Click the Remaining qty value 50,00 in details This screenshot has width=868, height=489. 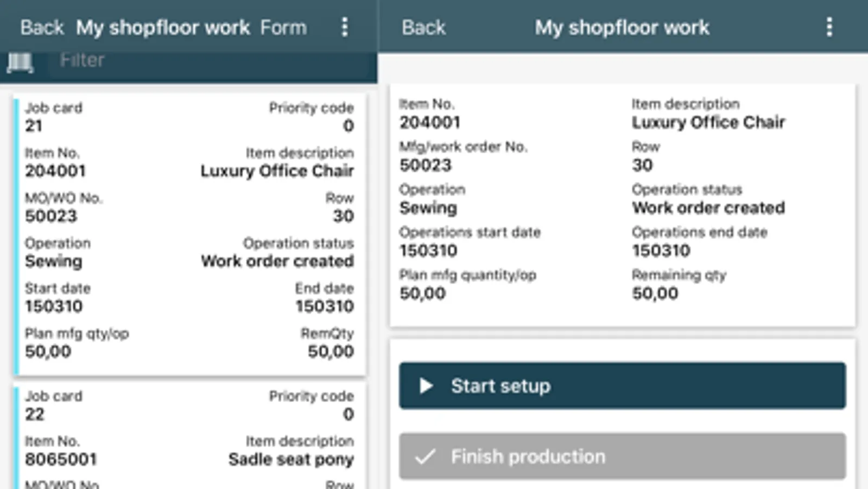[655, 293]
